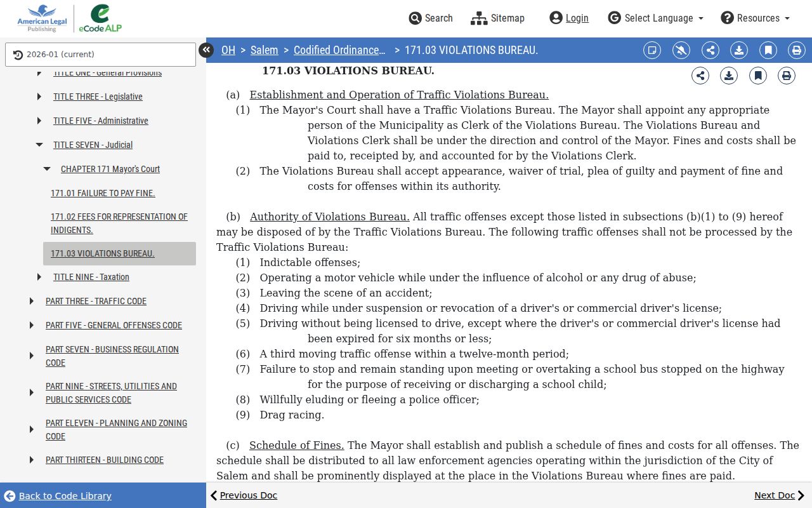
Task: Open the Select Language dropdown
Action: [x=656, y=18]
